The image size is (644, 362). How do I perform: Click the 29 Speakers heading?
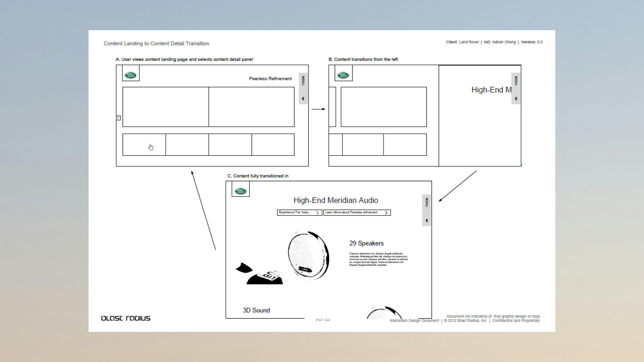[366, 243]
